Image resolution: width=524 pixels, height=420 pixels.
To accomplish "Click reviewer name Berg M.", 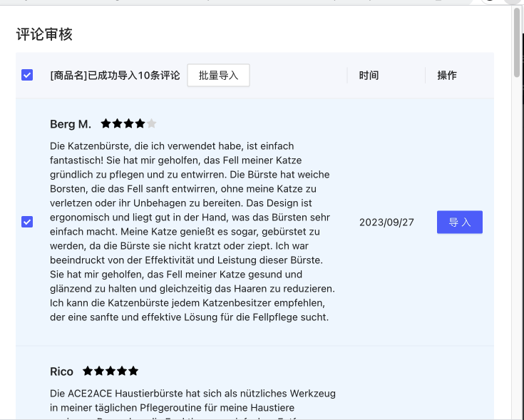I will tap(71, 124).
